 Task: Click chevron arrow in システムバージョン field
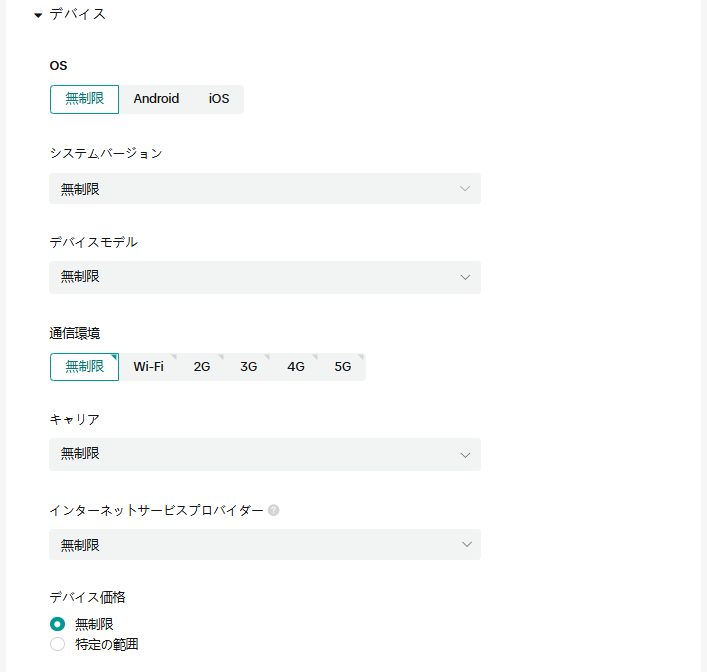click(465, 189)
